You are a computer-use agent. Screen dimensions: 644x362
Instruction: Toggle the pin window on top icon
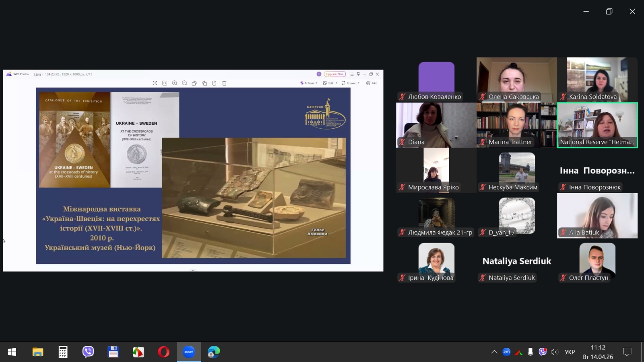[358, 74]
